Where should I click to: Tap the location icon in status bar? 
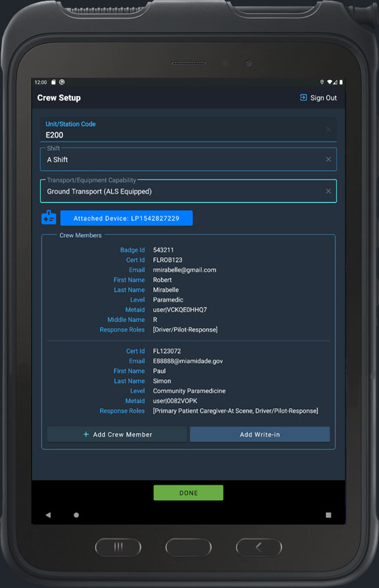322,82
